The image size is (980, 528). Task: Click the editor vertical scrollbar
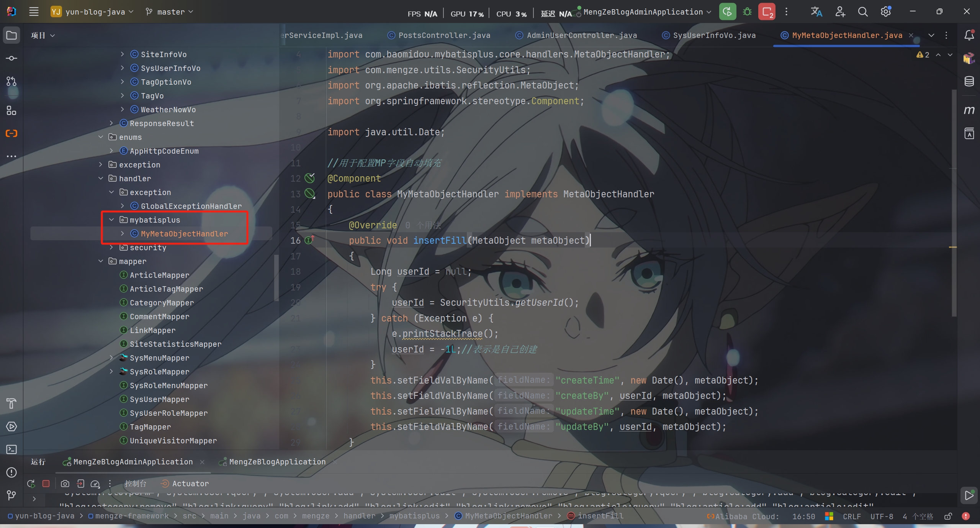954,203
